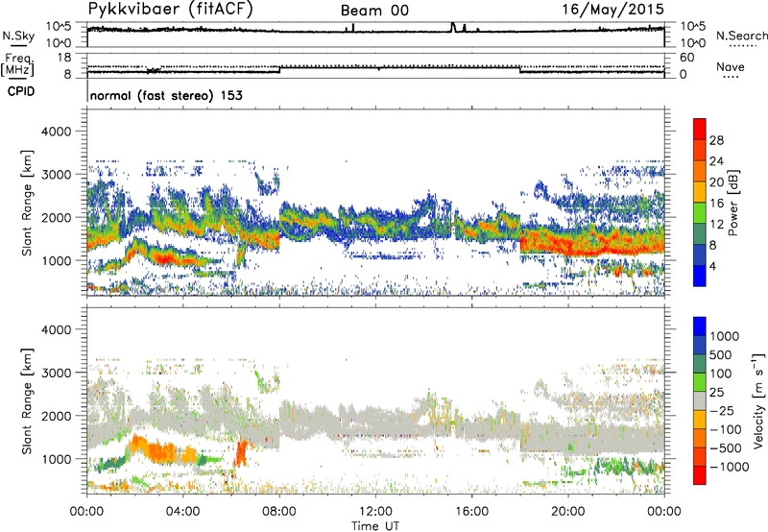
Task: Click the 18 tick on frequency axis
Action: 64,58
